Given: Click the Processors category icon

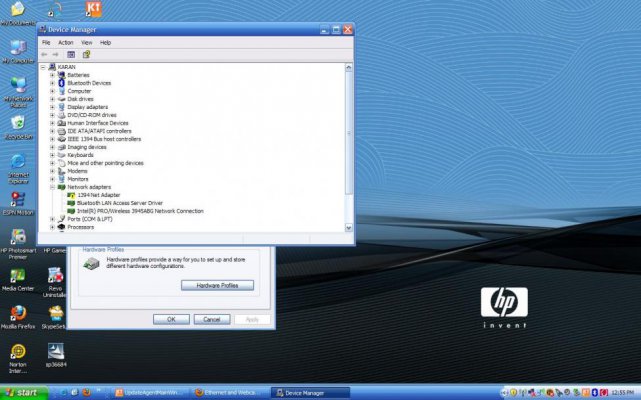Looking at the screenshot, I should 61,227.
